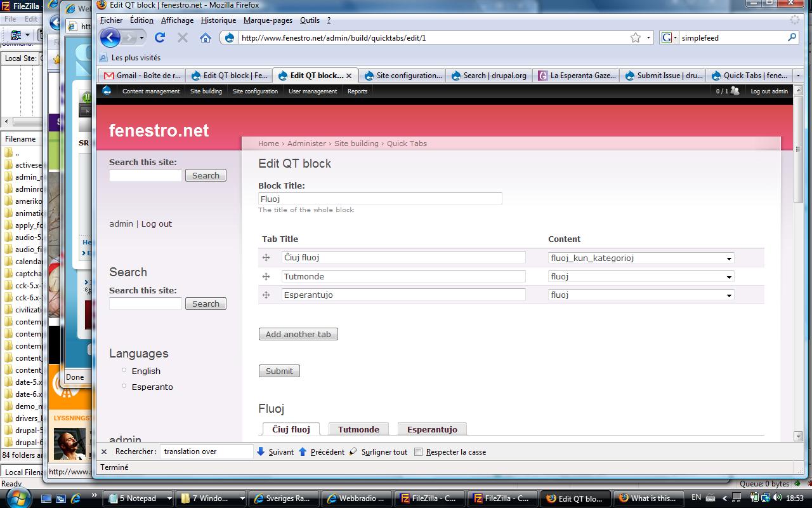Viewport: 812px width, 508px height.
Task: Go to the Firefox home page icon
Action: pos(205,37)
